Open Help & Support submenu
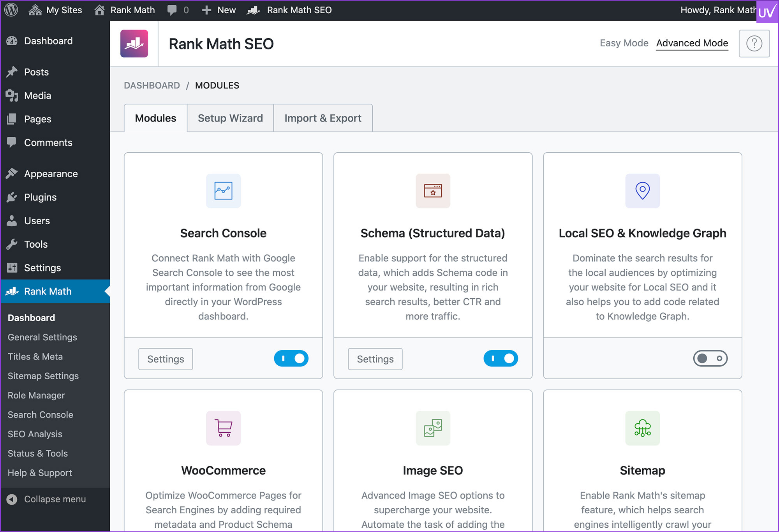Viewport: 779px width, 532px height. [40, 473]
